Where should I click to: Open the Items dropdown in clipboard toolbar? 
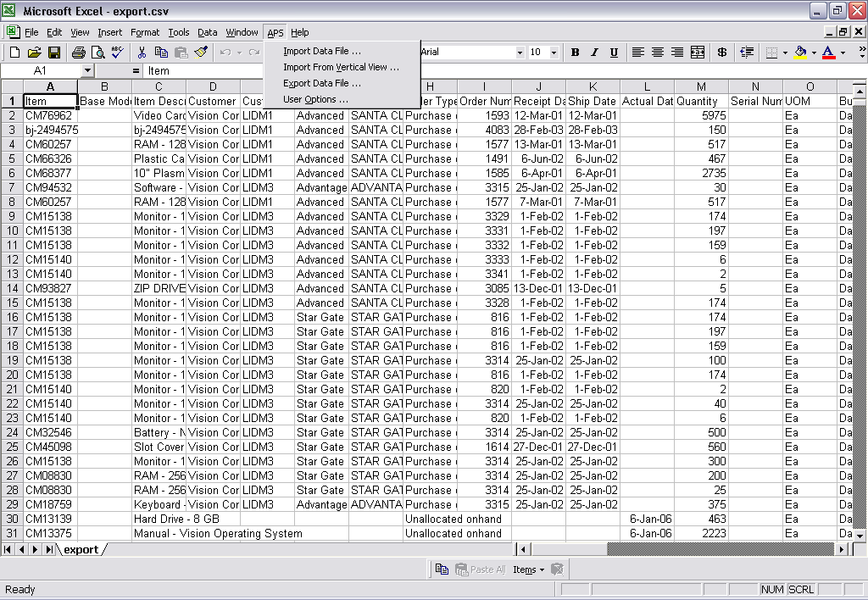(528, 569)
